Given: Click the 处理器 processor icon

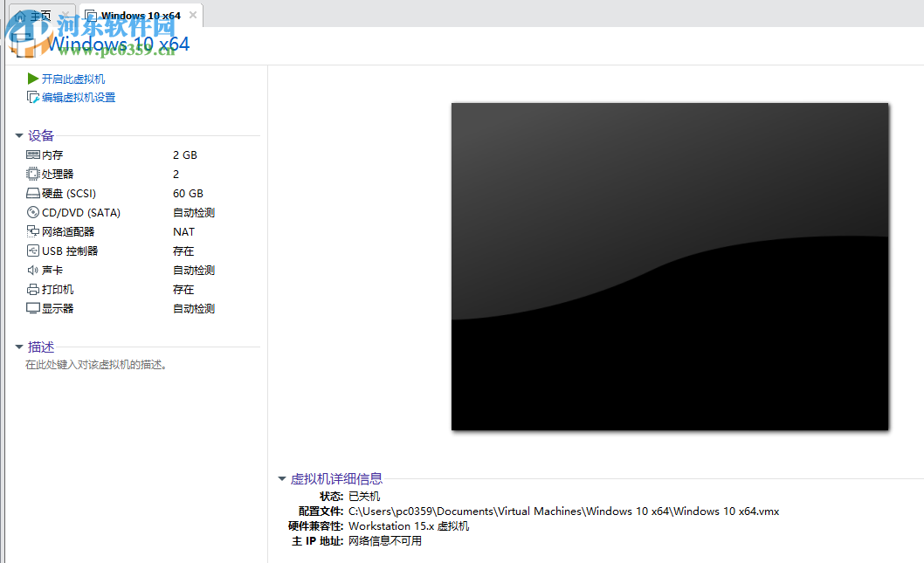Looking at the screenshot, I should coord(31,174).
